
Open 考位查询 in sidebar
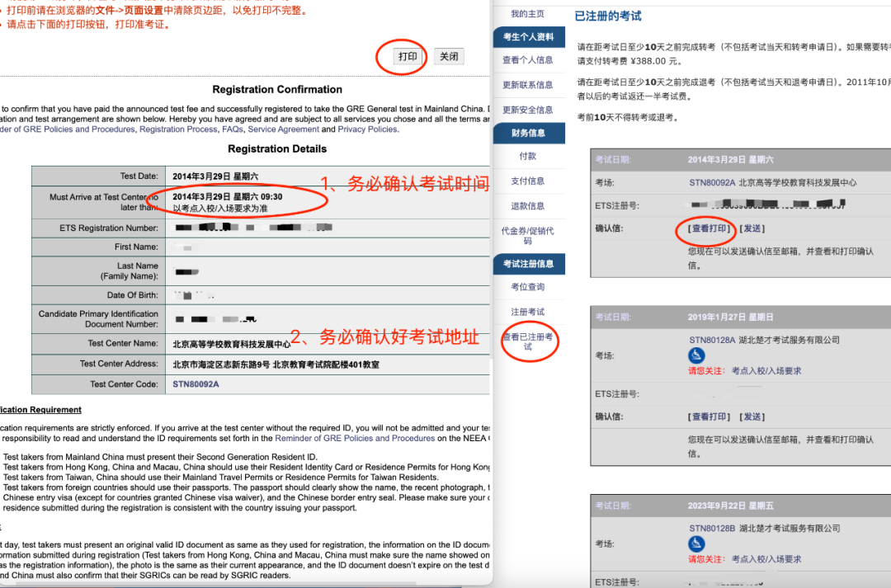[x=527, y=287]
